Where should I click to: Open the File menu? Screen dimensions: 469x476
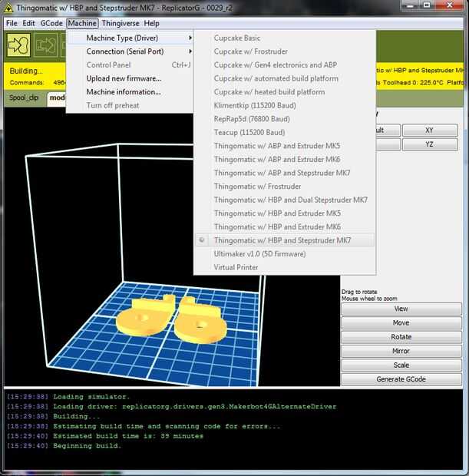tap(12, 23)
